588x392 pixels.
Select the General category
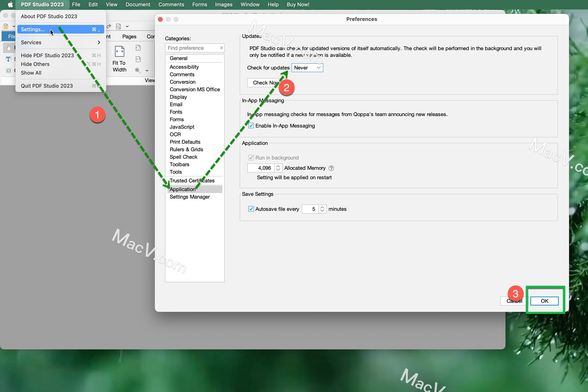[x=194, y=58]
